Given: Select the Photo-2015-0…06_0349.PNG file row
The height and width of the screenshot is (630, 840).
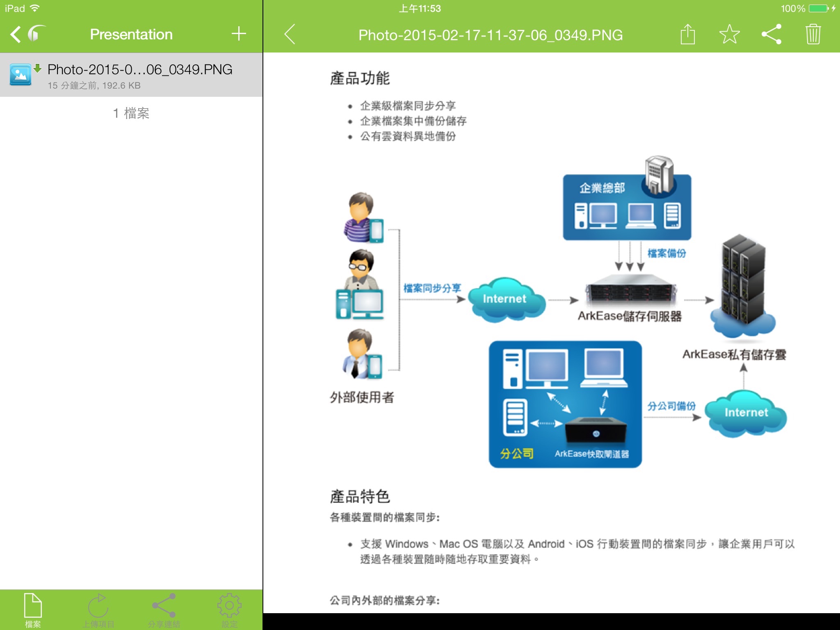Looking at the screenshot, I should [x=131, y=75].
